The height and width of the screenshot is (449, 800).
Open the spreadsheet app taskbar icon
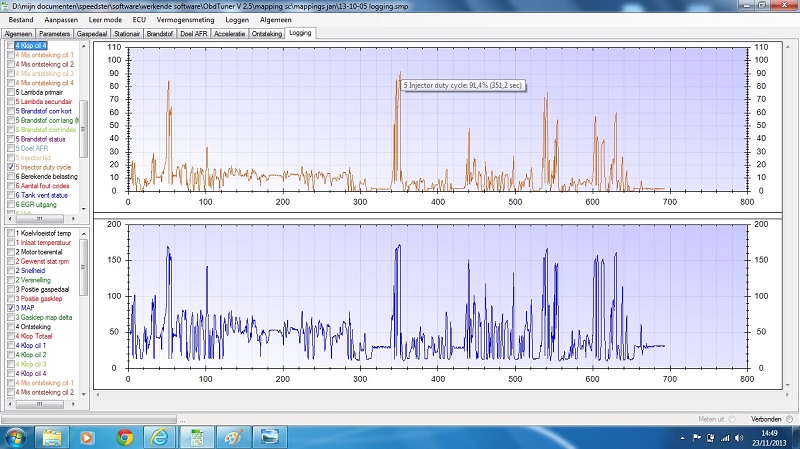[x=197, y=437]
